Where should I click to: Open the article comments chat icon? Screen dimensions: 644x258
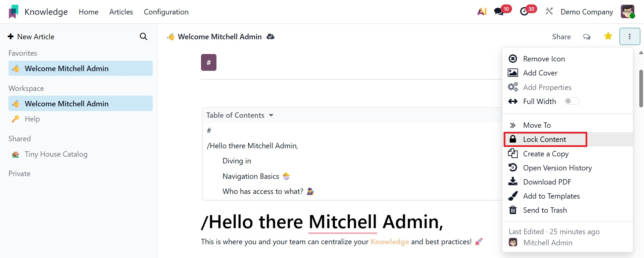[x=587, y=37]
